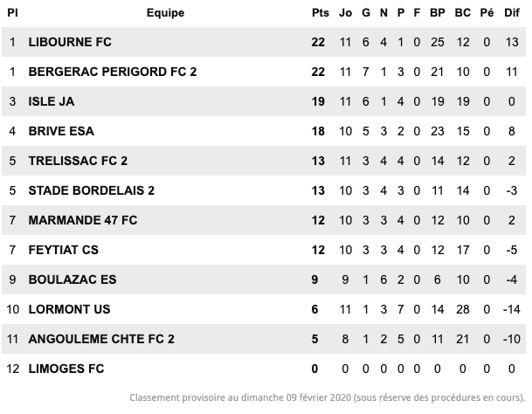This screenshot has width=532, height=414.
Task: Click the STADE BORDELAIS 2 team name
Action: [92, 190]
